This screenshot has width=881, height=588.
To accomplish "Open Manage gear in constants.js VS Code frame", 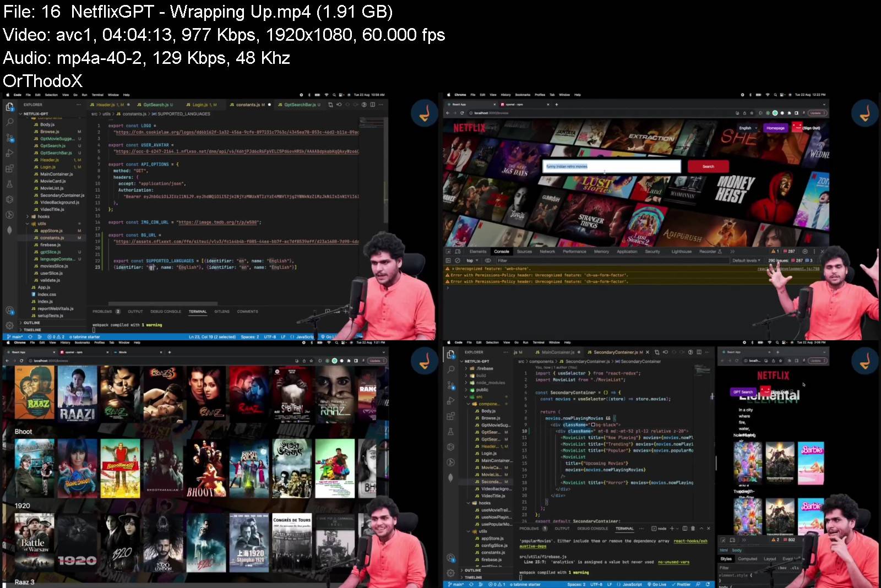I will [x=9, y=325].
